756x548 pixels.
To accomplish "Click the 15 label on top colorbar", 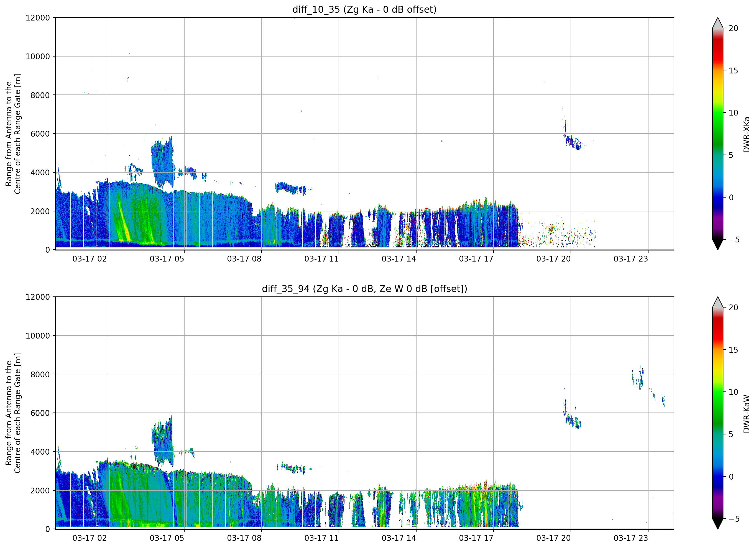I will pos(733,71).
